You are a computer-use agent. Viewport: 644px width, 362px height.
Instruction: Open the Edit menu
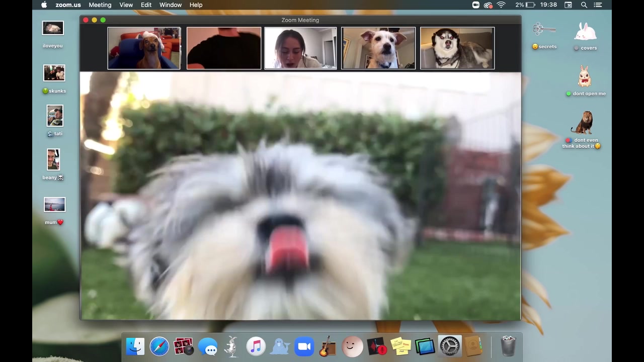pos(146,5)
